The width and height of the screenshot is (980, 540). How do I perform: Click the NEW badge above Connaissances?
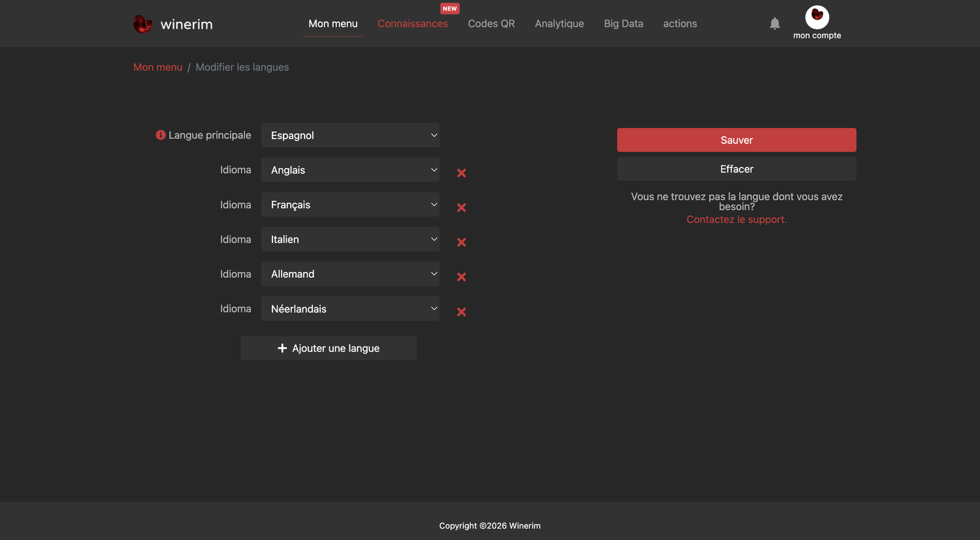click(x=450, y=8)
